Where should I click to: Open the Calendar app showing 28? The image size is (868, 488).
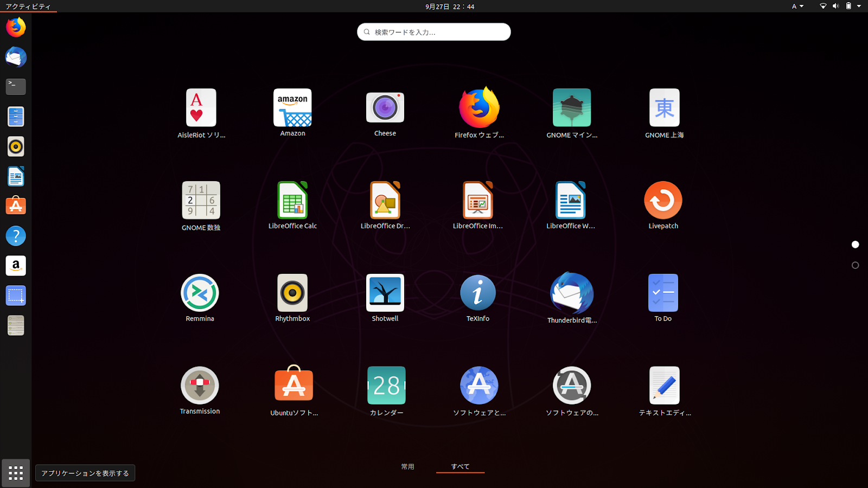pos(386,386)
